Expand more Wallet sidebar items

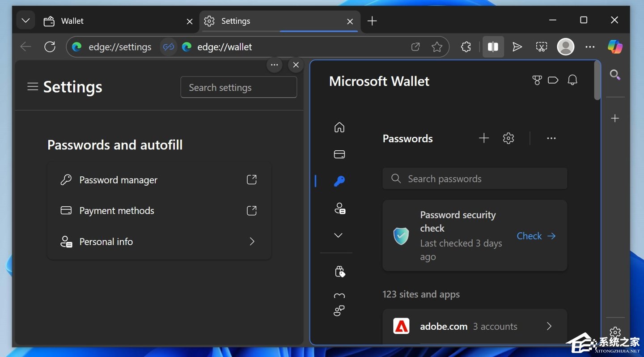tap(339, 235)
